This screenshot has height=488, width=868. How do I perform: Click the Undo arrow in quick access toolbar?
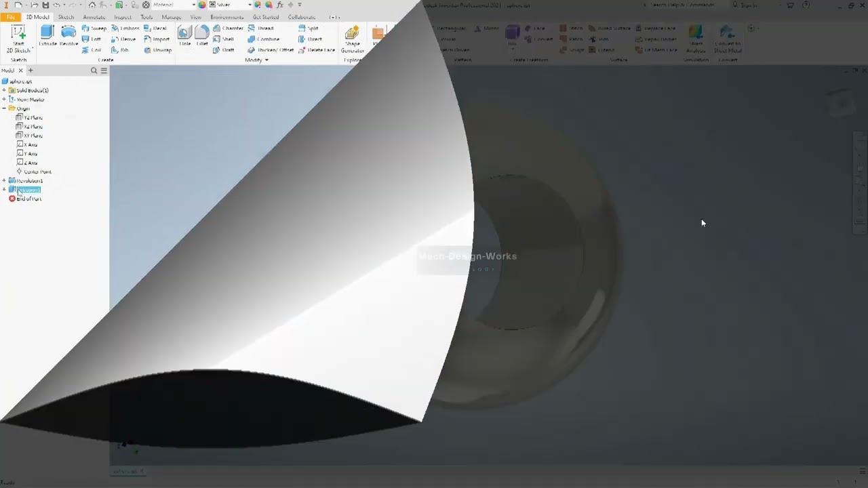click(57, 5)
